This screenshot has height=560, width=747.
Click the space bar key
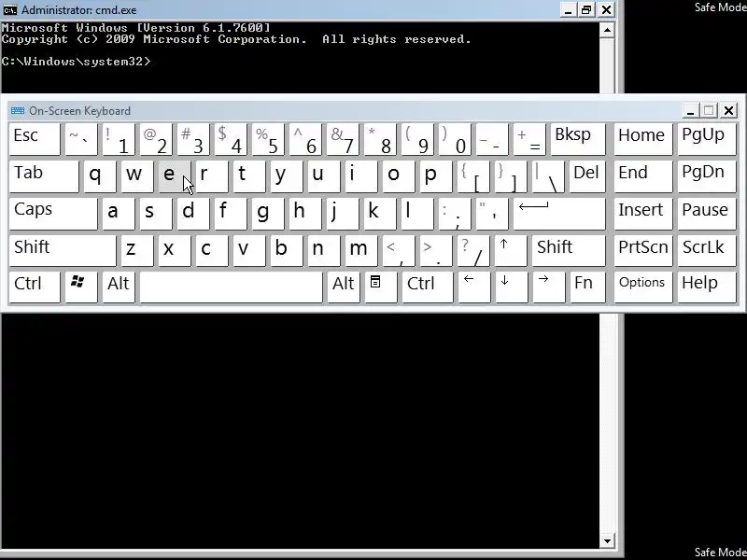coord(231,287)
